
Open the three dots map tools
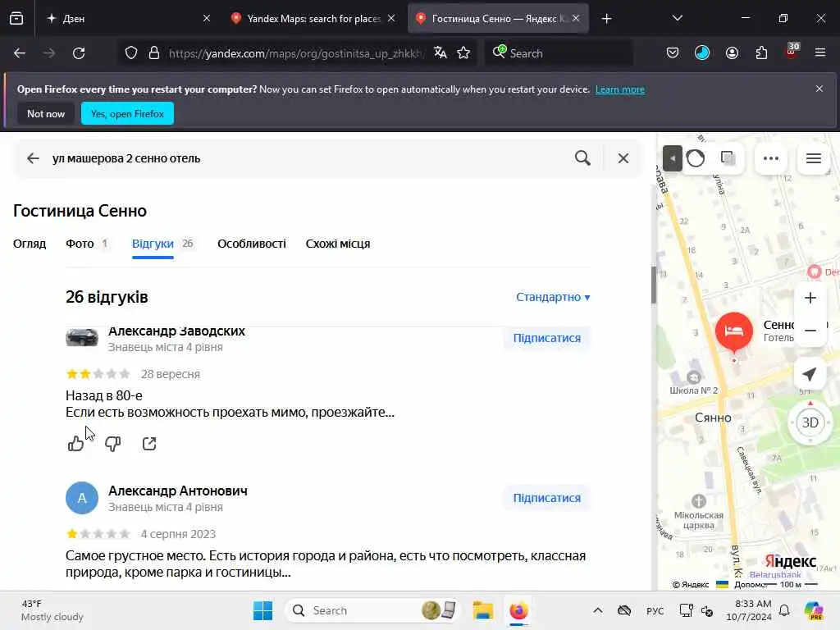click(771, 158)
